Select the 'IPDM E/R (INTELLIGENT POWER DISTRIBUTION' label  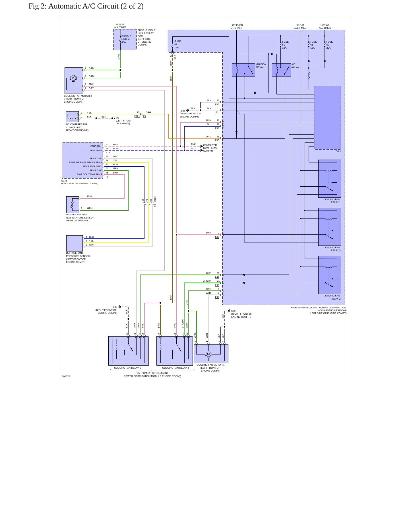(318, 308)
